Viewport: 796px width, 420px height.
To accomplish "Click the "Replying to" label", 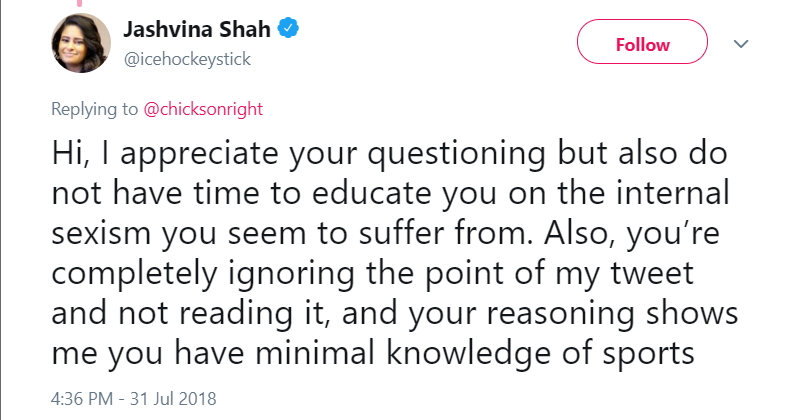I will pos(94,109).
